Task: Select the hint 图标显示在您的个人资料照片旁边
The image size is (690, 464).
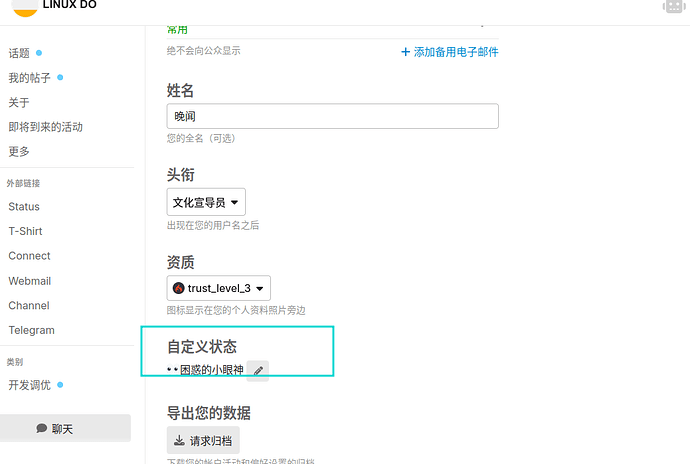Action: click(x=236, y=310)
